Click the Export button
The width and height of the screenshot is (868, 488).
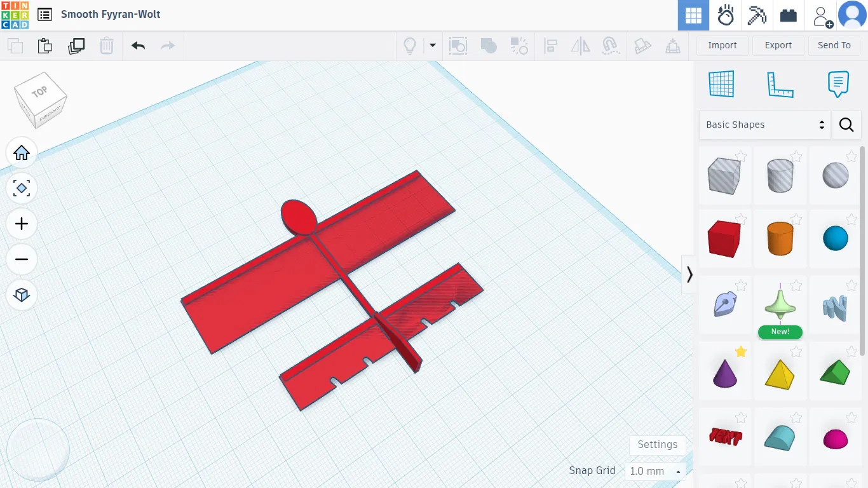(x=778, y=46)
